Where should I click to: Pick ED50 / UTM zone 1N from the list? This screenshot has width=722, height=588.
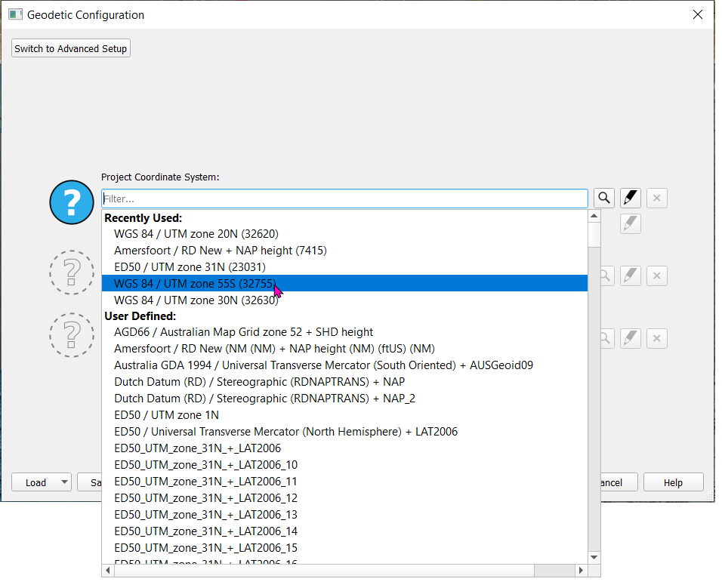pos(166,415)
